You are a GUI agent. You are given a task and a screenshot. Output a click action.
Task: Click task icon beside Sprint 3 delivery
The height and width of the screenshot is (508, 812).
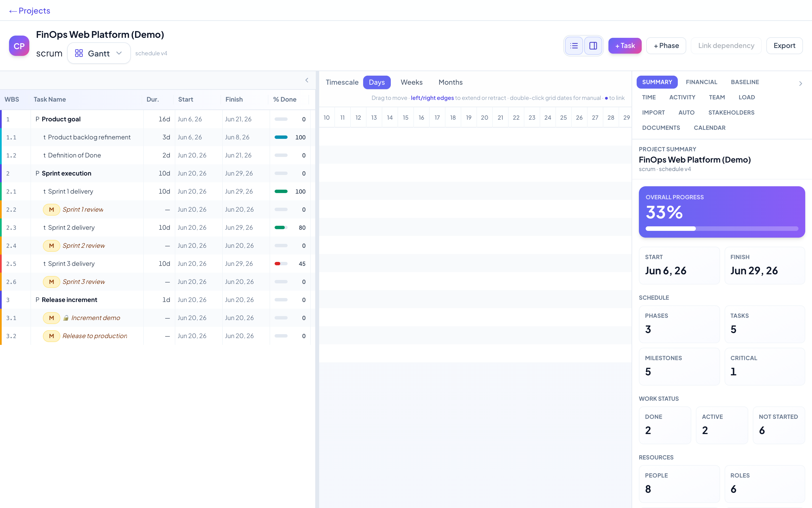point(44,264)
